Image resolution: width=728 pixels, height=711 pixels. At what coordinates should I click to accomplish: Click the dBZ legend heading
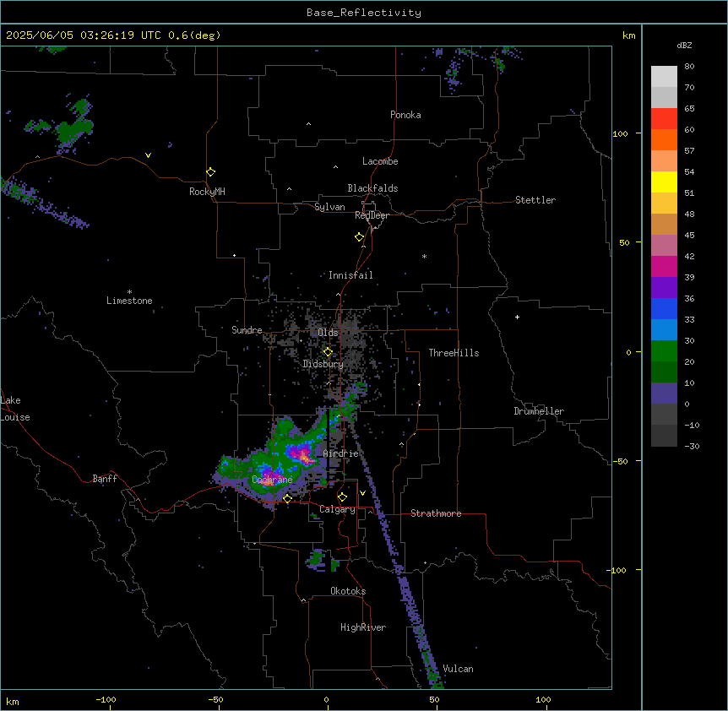[x=684, y=45]
